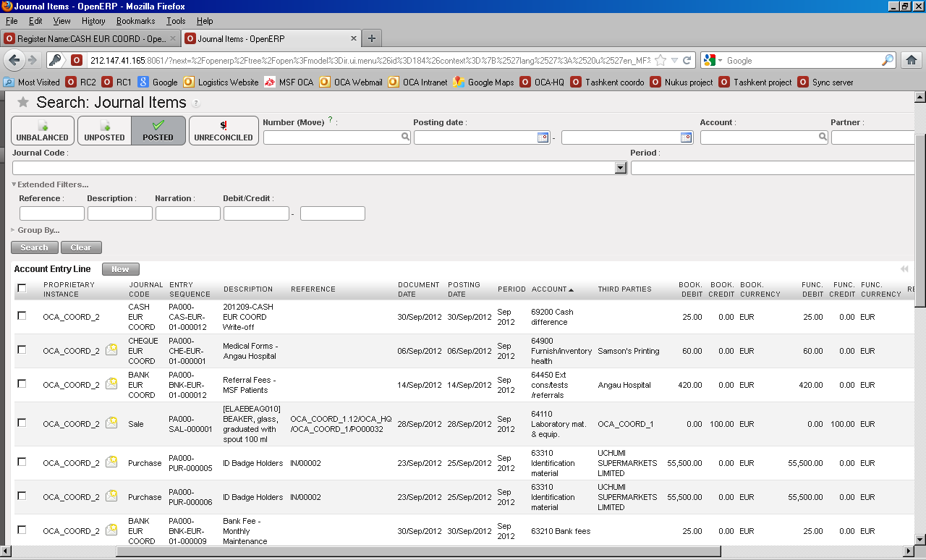Viewport: 926px width, 560px height.
Task: Tick the select-all checkbox in table header
Action: click(x=22, y=288)
